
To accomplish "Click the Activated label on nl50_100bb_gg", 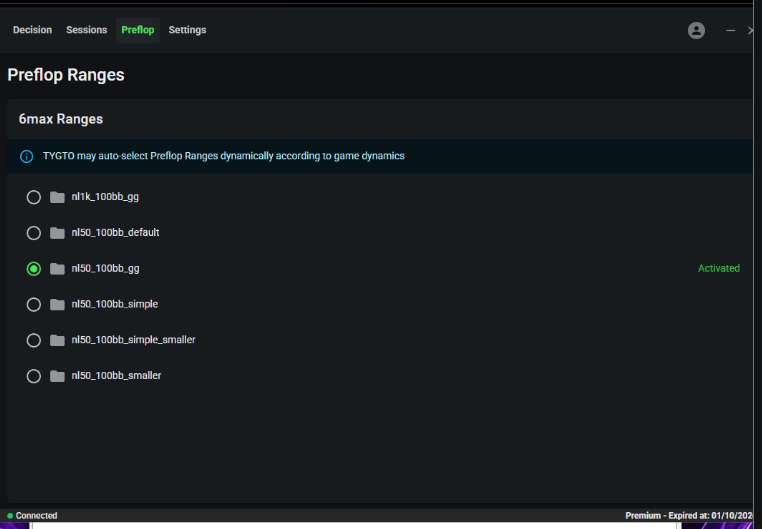I will (718, 268).
